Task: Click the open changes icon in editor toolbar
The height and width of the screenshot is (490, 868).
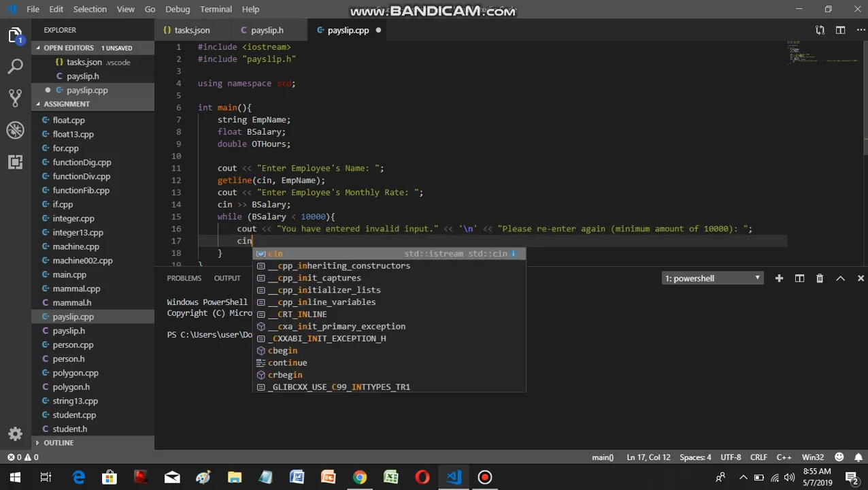Action: [x=820, y=30]
